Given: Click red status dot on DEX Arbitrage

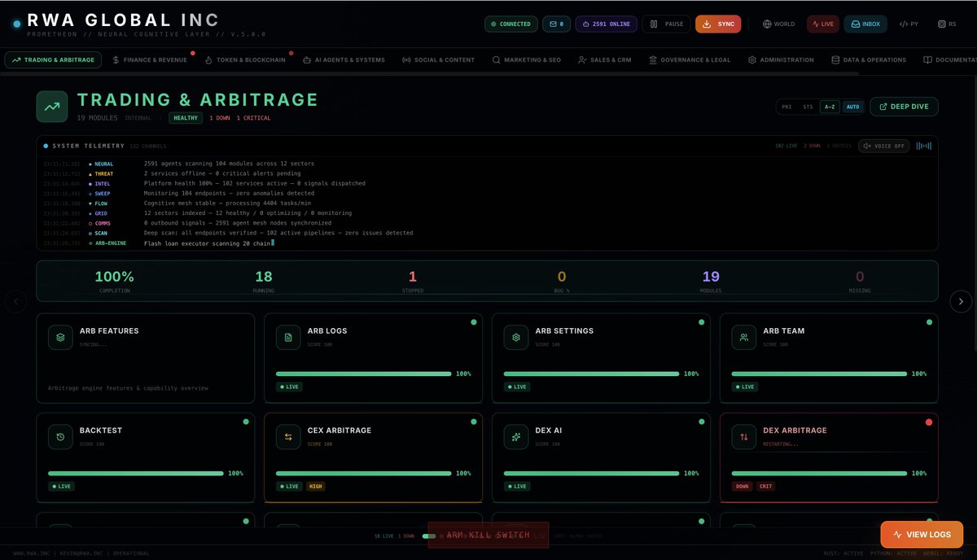Looking at the screenshot, I should (929, 422).
